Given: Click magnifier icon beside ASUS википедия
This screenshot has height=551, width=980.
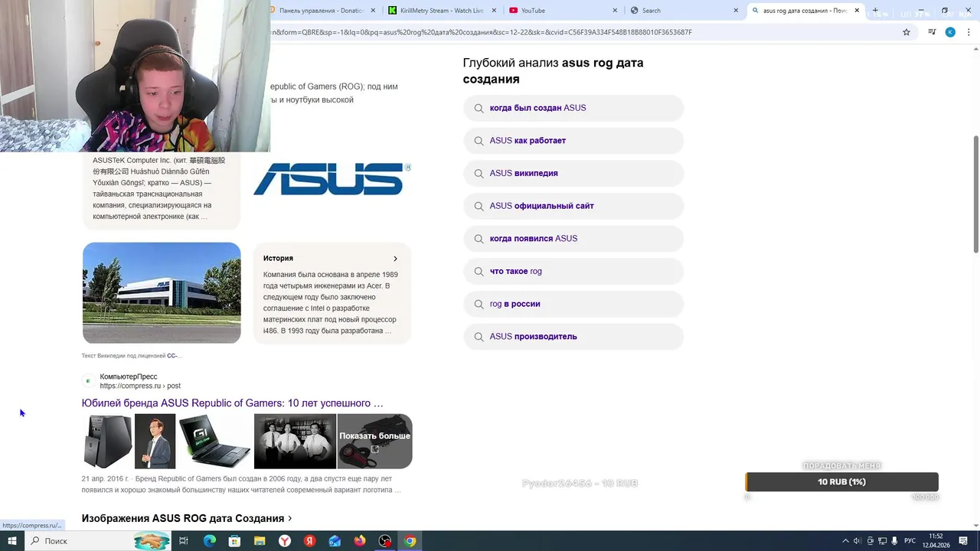Looking at the screenshot, I should (479, 174).
